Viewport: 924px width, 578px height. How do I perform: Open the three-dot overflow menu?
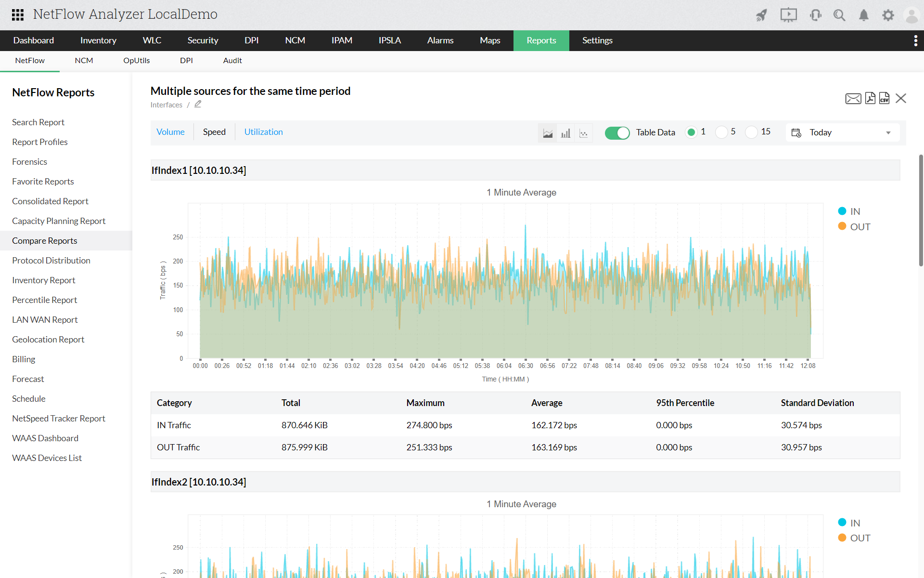coord(915,41)
